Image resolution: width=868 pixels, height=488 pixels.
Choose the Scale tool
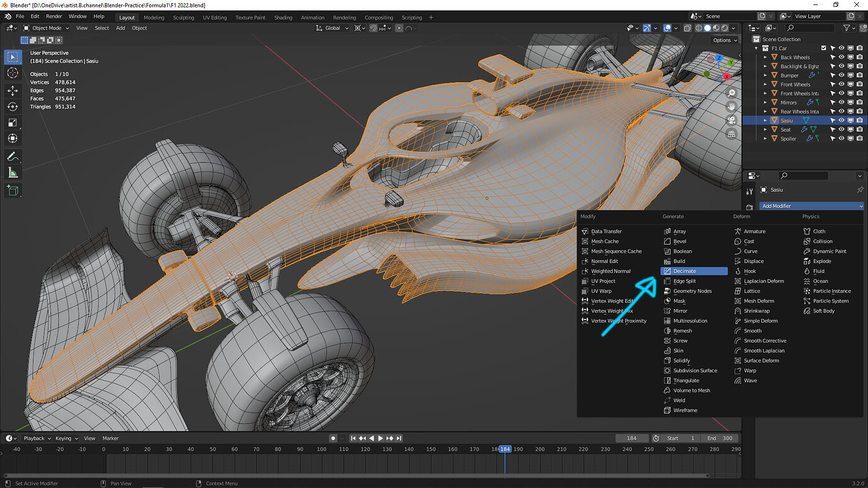(13, 123)
